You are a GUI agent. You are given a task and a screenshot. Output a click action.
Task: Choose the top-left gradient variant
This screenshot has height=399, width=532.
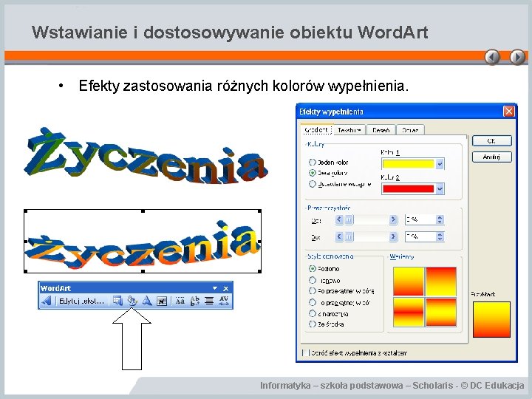coord(409,282)
